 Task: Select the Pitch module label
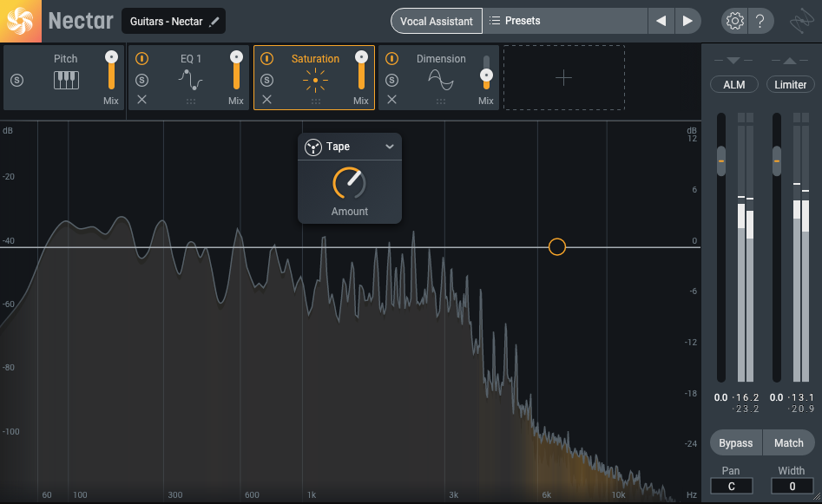(x=65, y=59)
